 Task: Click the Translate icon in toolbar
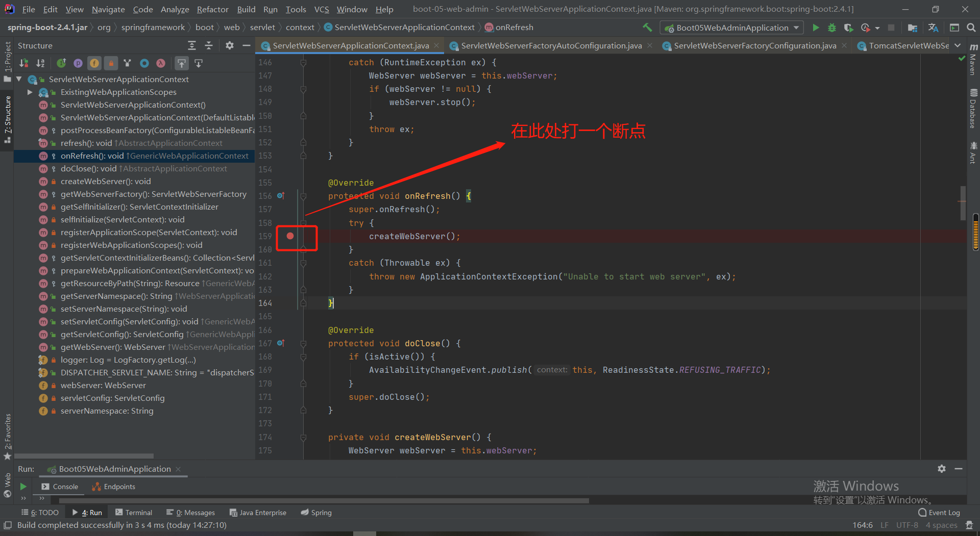pos(934,28)
